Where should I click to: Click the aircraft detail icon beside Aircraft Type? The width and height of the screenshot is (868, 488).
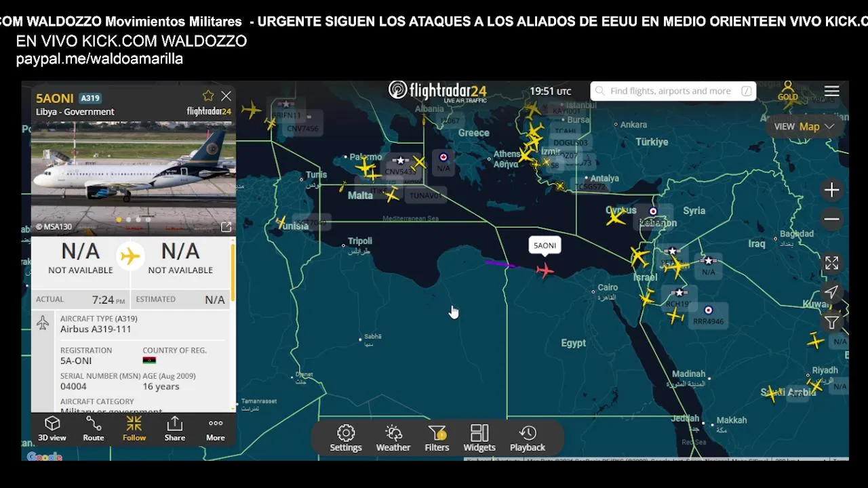point(43,323)
